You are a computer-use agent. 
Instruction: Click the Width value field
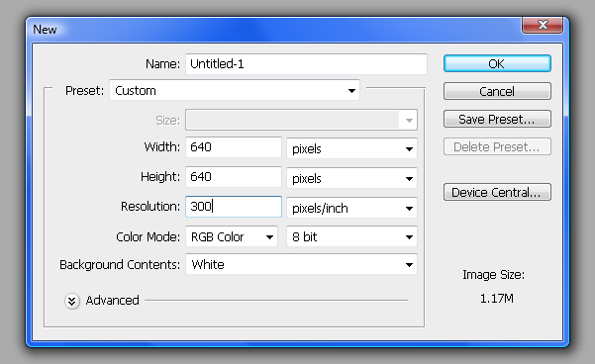(234, 147)
